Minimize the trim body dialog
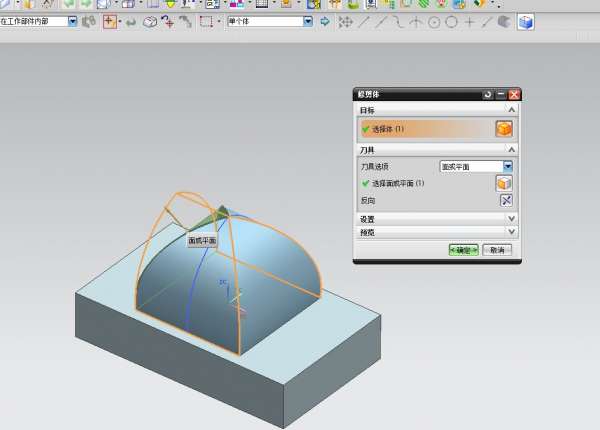Image resolution: width=600 pixels, height=430 pixels. 501,94
